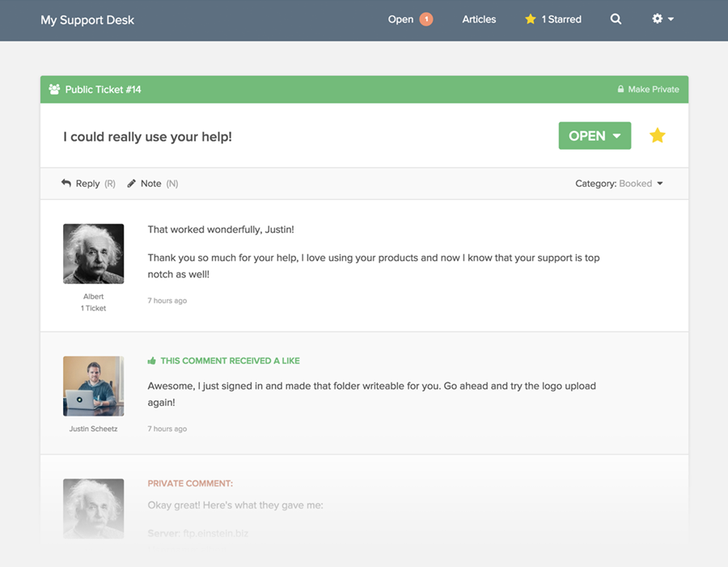Click the Justin Scheetz name label
Image resolution: width=728 pixels, height=567 pixels.
(x=94, y=429)
